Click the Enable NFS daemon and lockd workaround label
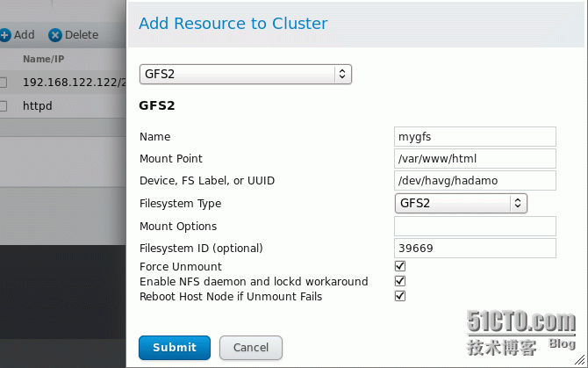588x368 pixels. [x=254, y=282]
